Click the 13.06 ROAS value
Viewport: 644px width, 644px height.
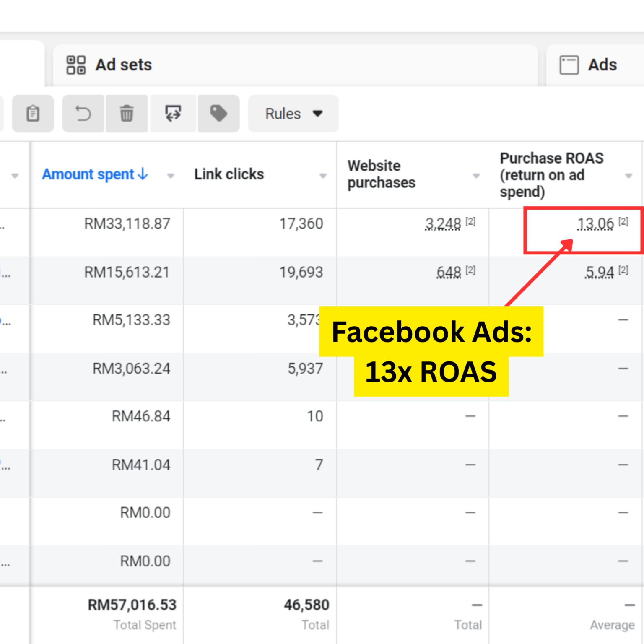pyautogui.click(x=595, y=224)
